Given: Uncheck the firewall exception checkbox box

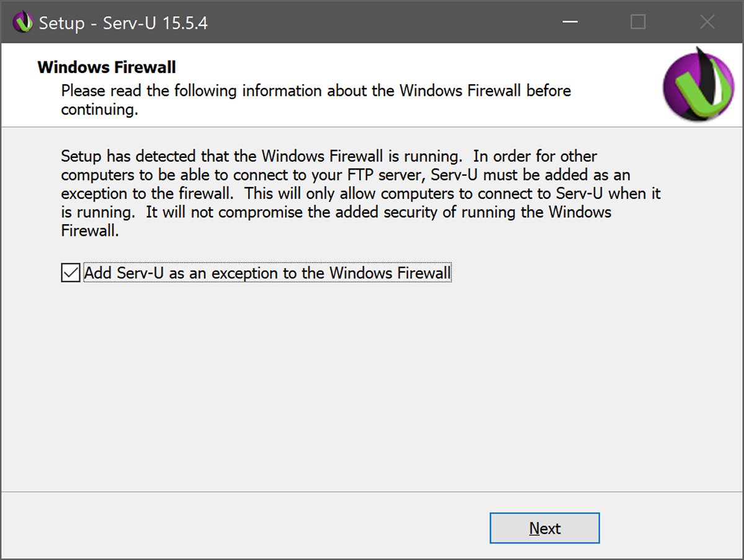Looking at the screenshot, I should (71, 273).
